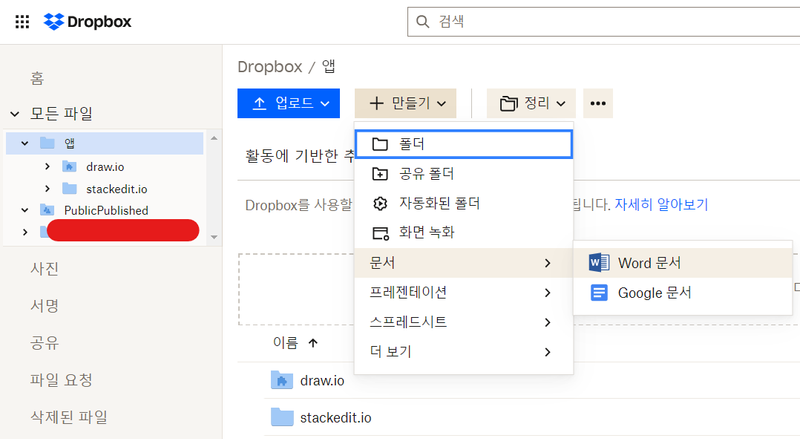
Task: Open 사진 in the sidebar
Action: (x=44, y=269)
